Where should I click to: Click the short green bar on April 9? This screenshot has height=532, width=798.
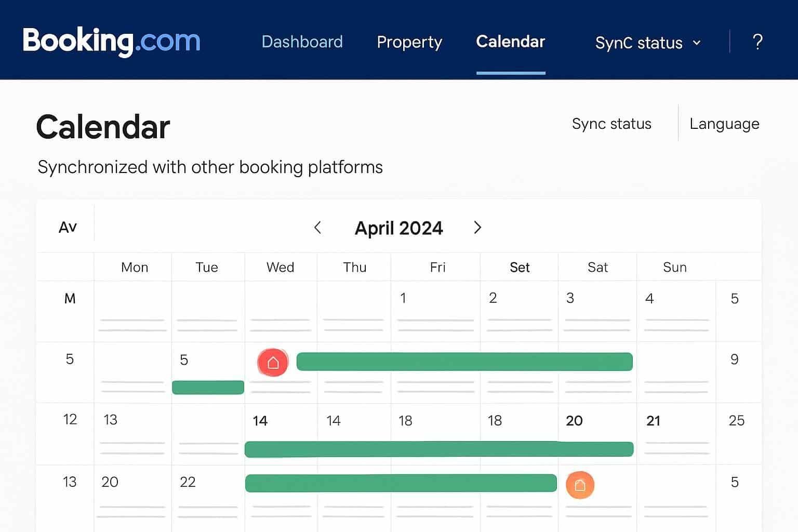pyautogui.click(x=207, y=387)
